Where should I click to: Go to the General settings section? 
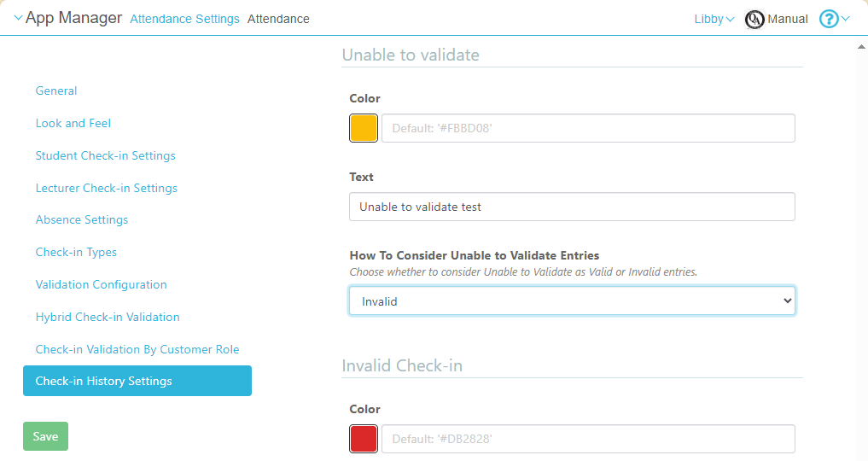click(x=56, y=91)
